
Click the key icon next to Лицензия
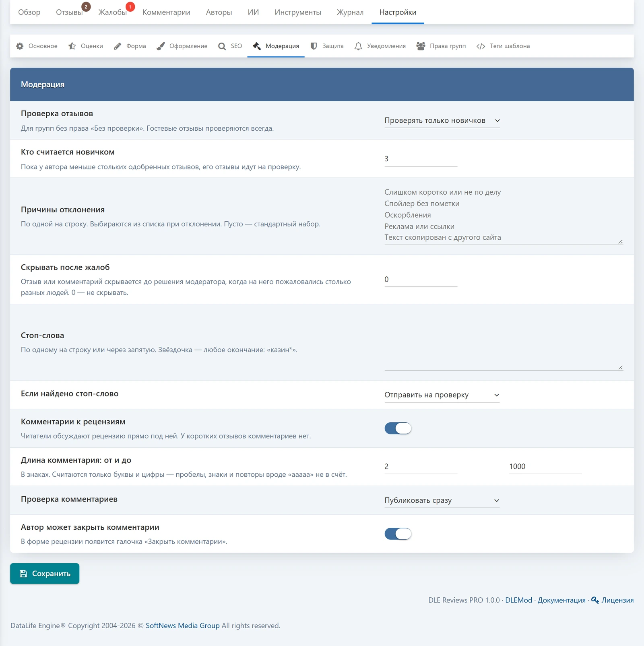pos(595,600)
